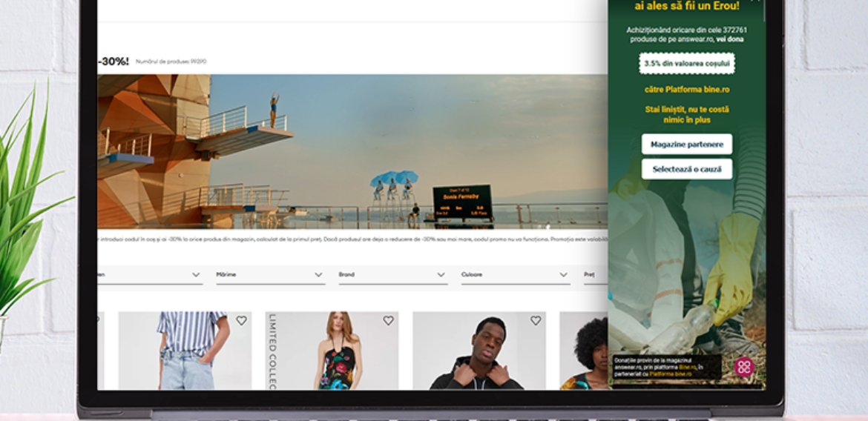Open the floral halter top product image
This screenshot has width=868, height=421.
(332, 351)
